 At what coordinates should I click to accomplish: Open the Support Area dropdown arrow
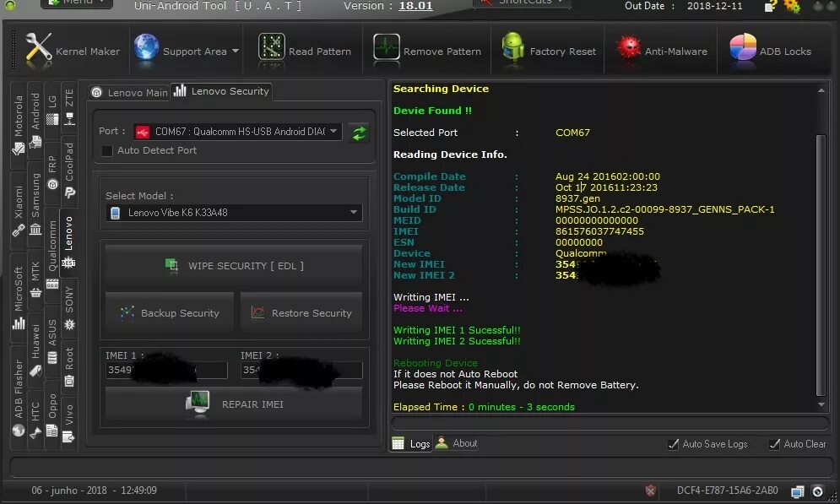236,51
